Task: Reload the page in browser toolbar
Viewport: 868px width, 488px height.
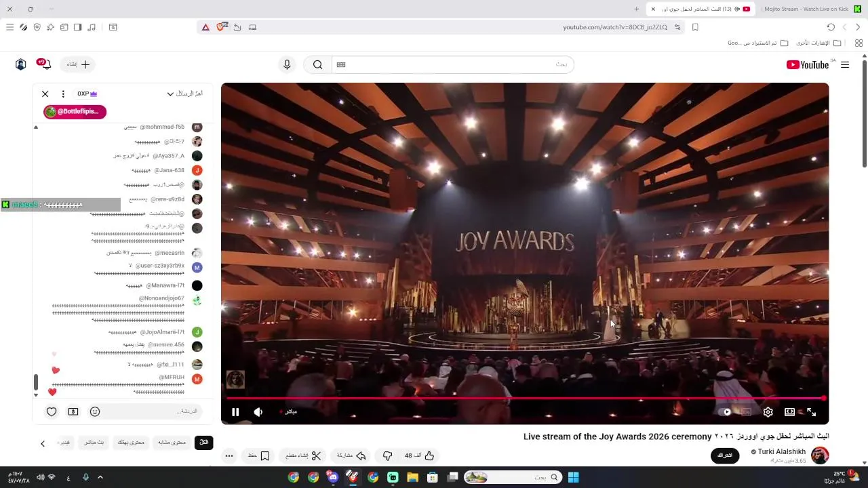Action: coord(831,27)
